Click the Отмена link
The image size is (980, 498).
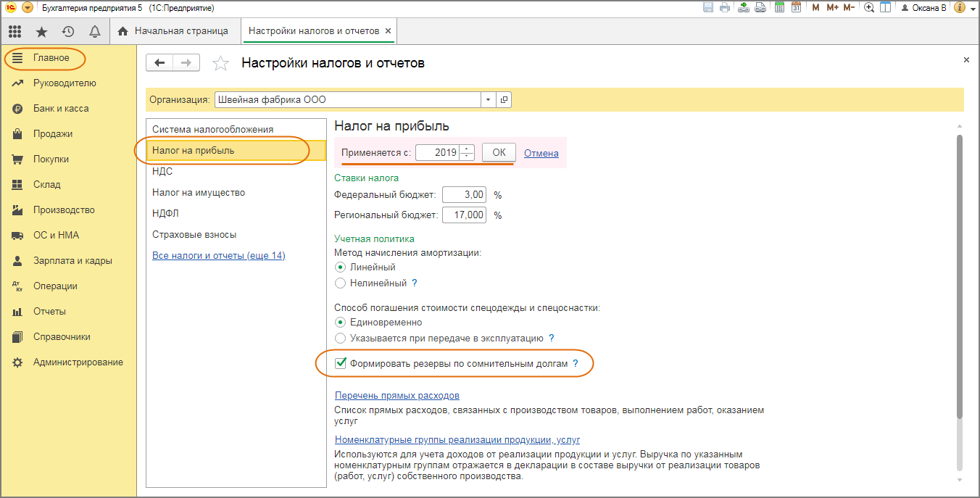tap(541, 153)
